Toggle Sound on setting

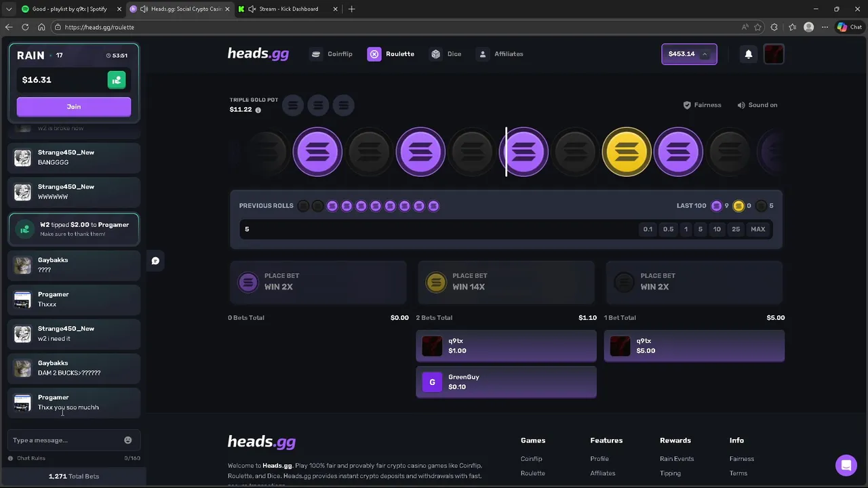click(757, 105)
